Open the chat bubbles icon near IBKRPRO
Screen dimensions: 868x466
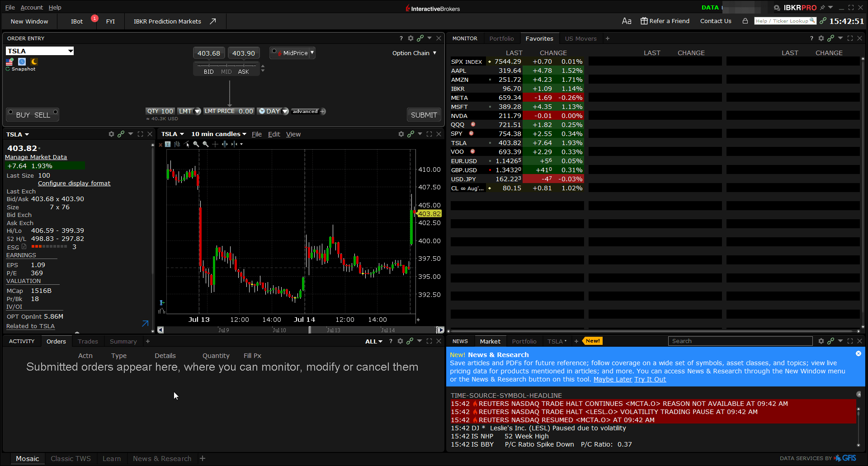point(777,8)
